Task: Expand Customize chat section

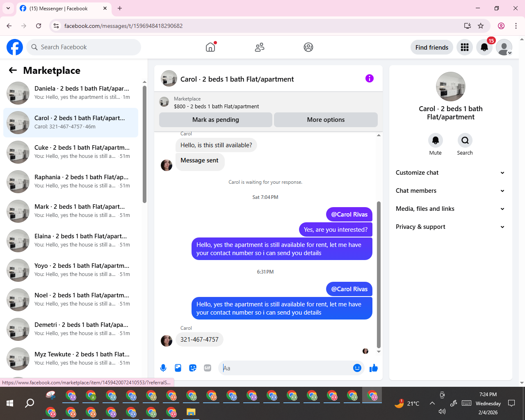Action: tap(450, 173)
